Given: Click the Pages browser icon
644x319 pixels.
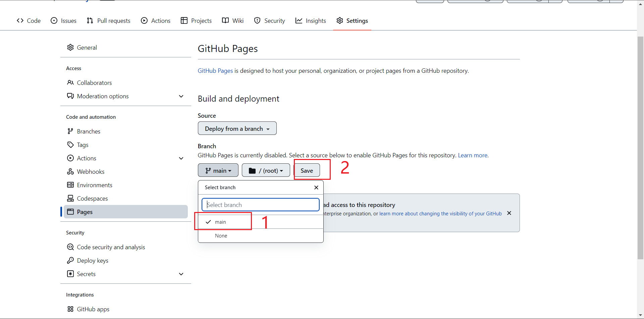Looking at the screenshot, I should tap(70, 212).
